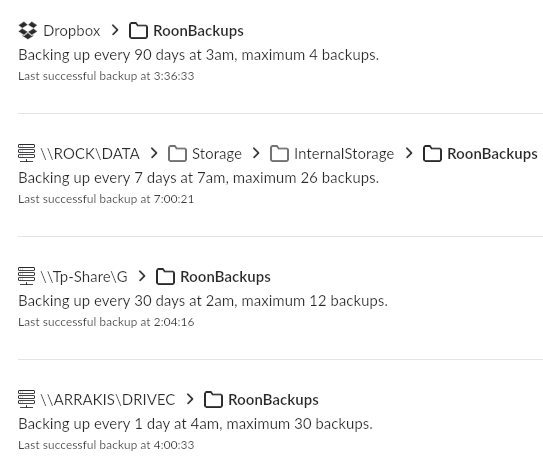Click the network server icon for \\Tp-Share\G
Screen dimensions: 543x471
(x=27, y=276)
